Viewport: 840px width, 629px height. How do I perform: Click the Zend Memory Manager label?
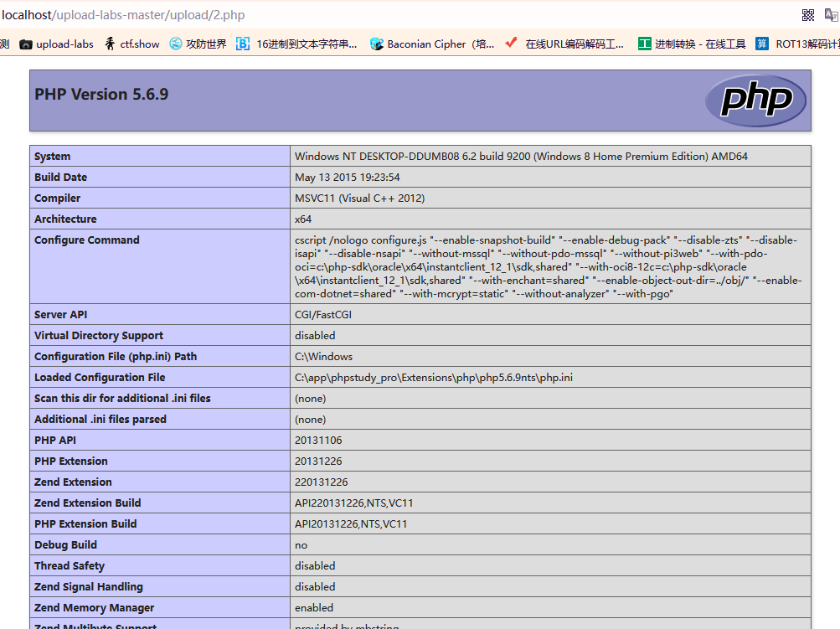94,607
